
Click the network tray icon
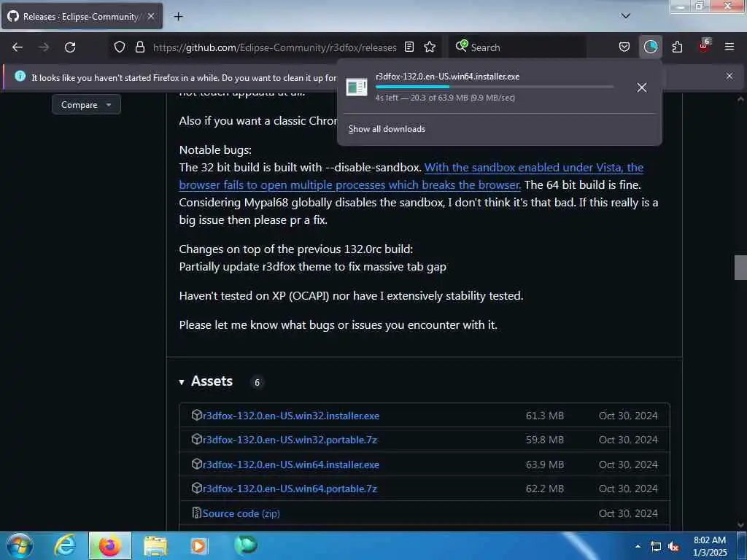coord(656,547)
